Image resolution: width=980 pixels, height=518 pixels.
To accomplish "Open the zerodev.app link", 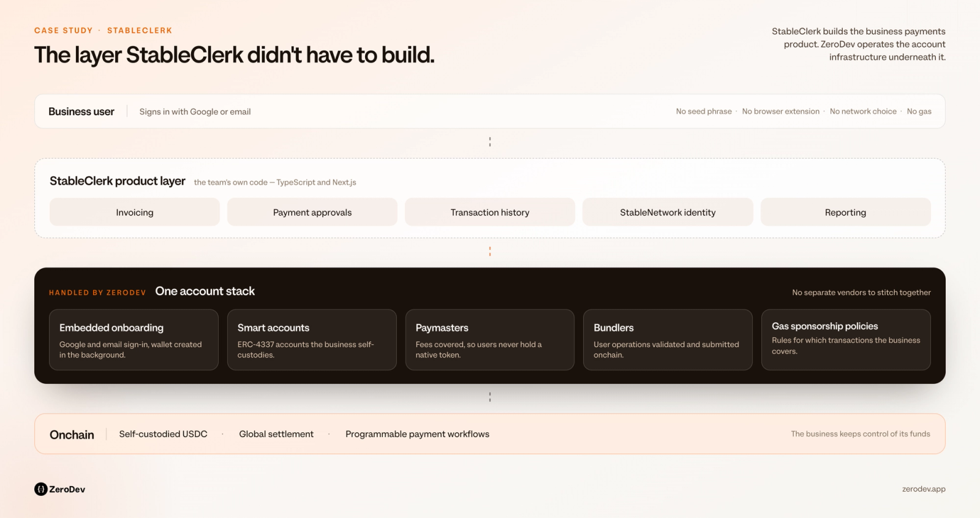I will coord(924,489).
